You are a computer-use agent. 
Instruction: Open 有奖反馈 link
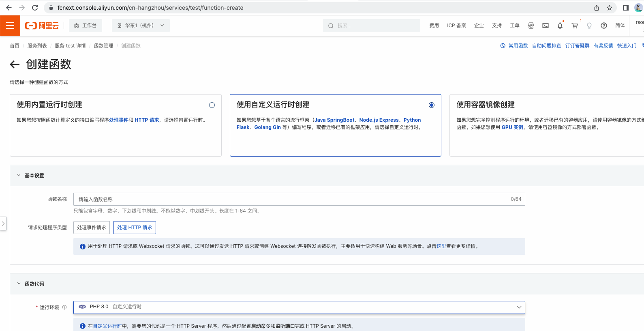pos(603,46)
